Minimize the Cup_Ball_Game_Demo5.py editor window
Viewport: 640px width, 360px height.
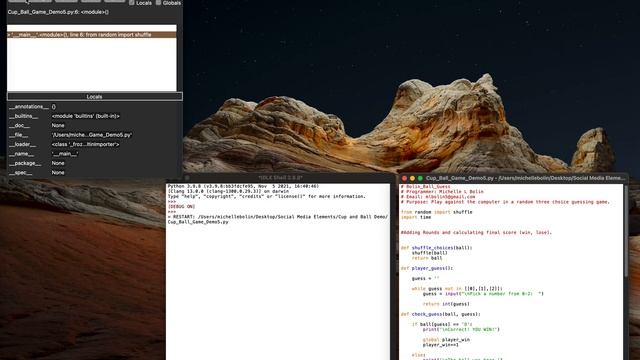(412, 178)
